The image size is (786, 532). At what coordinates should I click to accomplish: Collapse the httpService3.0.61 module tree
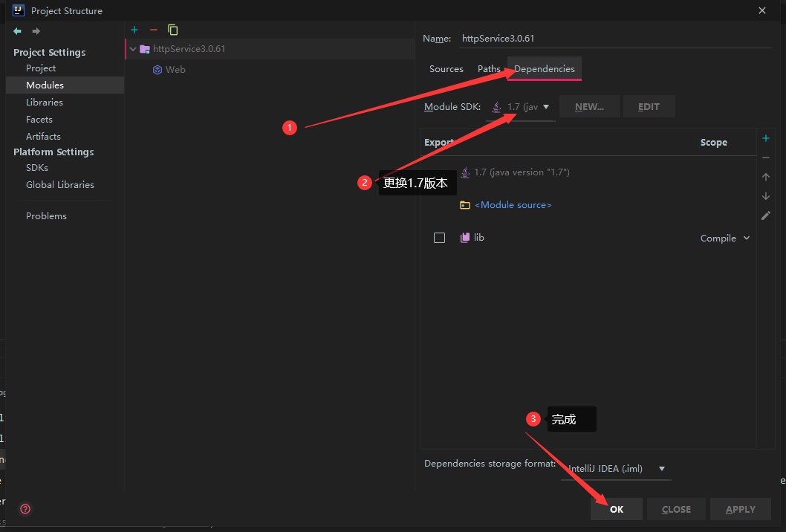[132, 48]
